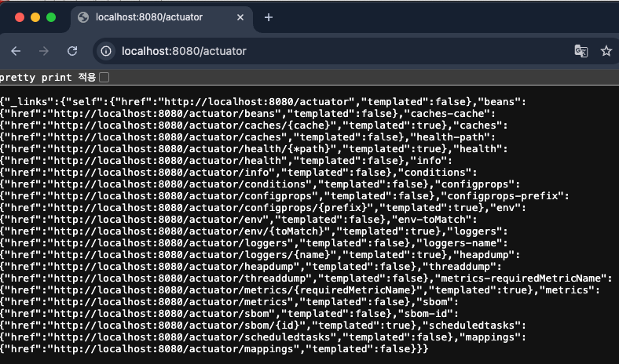619x364 pixels.
Task: Click the text "http://localhost:8080/actuator/heapdump"
Action: tap(174, 267)
